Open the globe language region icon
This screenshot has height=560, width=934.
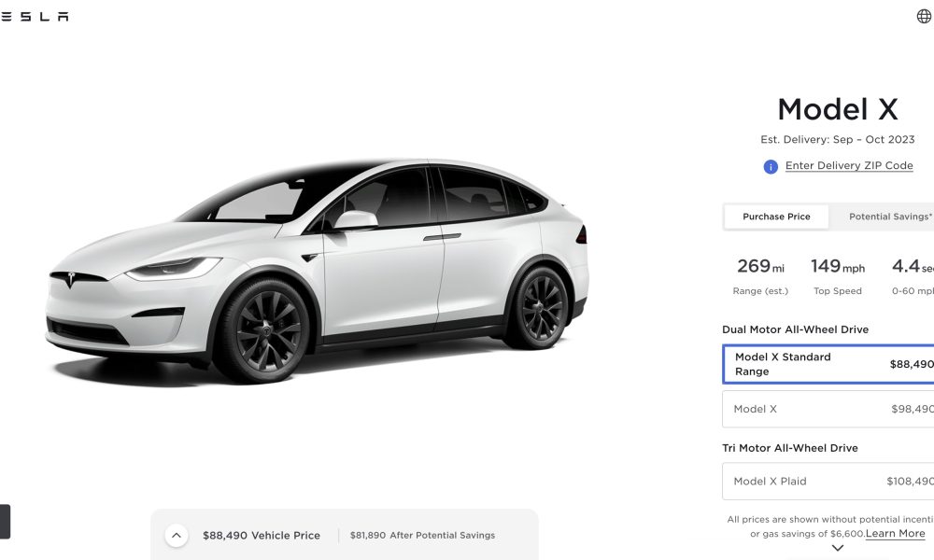pyautogui.click(x=924, y=16)
